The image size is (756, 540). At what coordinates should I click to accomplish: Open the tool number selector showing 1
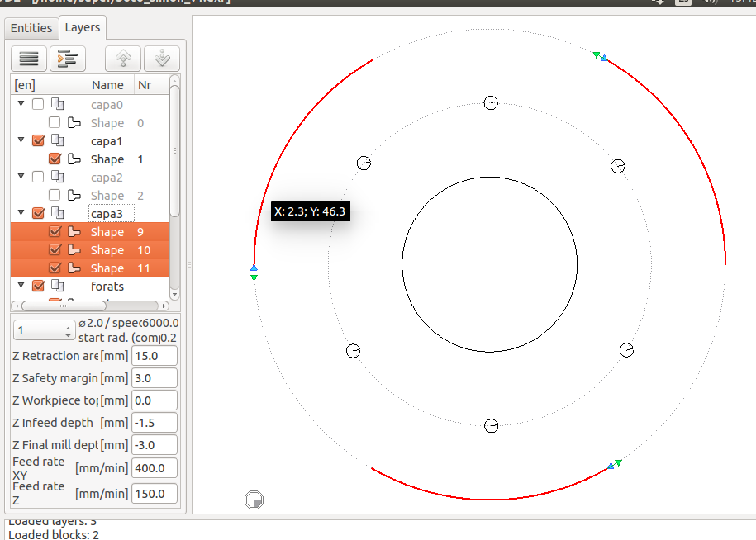click(x=45, y=330)
